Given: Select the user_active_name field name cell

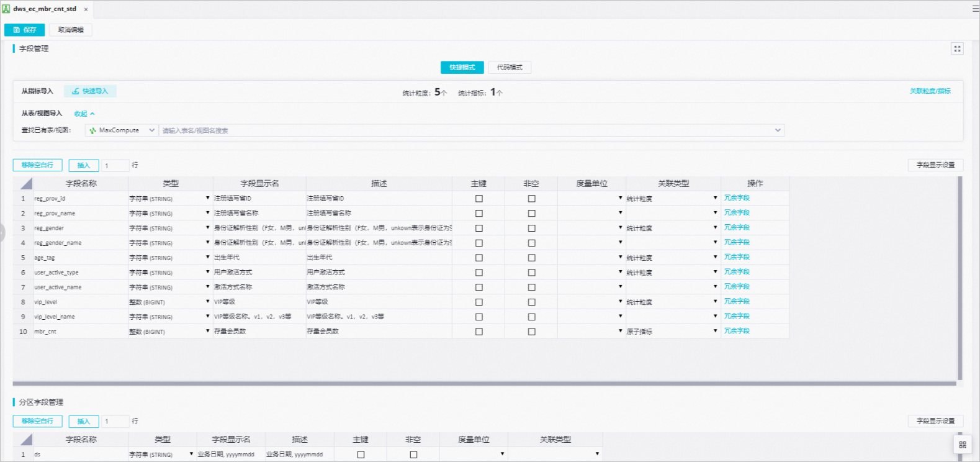Looking at the screenshot, I should 81,288.
